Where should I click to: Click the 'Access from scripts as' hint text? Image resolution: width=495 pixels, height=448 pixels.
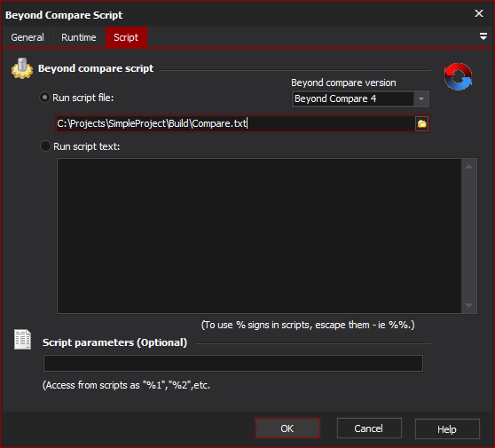click(x=126, y=385)
